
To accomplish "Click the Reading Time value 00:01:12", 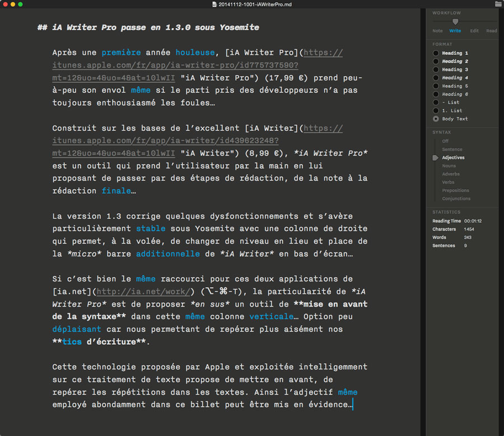I will pyautogui.click(x=473, y=221).
